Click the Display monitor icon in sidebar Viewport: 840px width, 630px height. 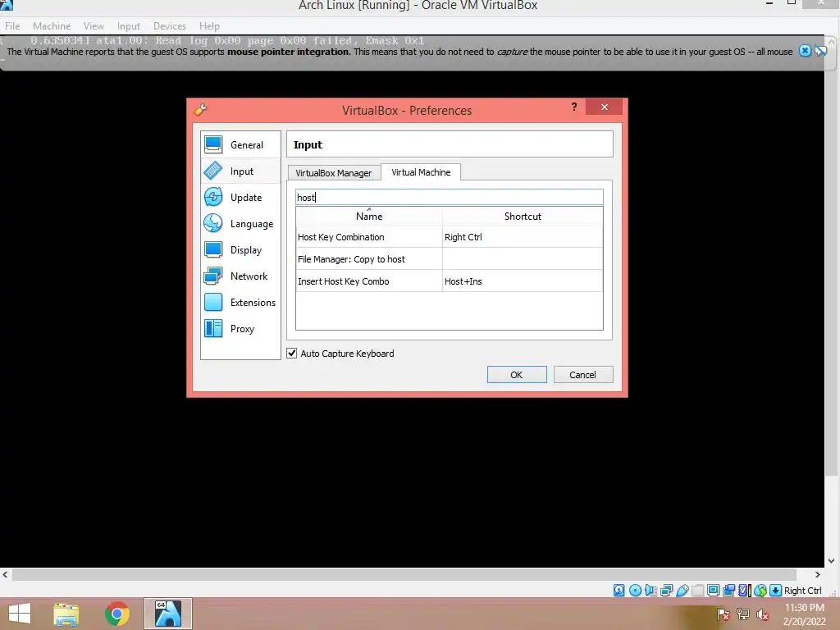tap(213, 249)
